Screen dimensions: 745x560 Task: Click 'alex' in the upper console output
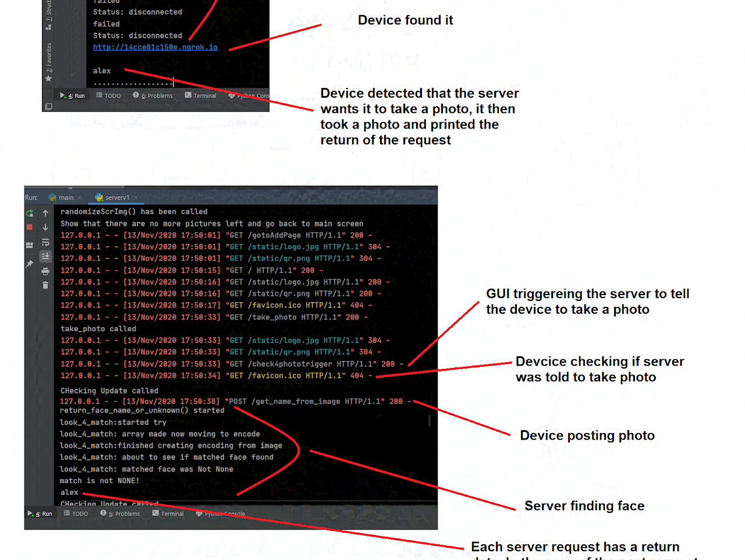tap(102, 71)
